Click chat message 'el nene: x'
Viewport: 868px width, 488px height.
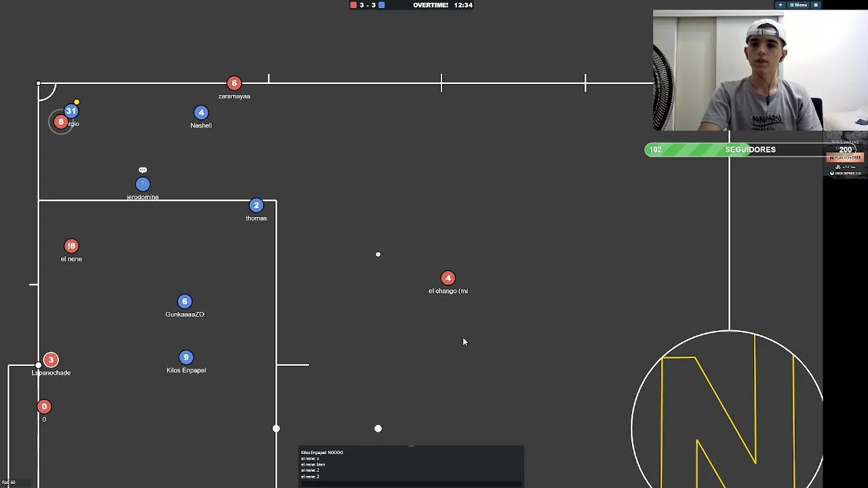(x=310, y=458)
